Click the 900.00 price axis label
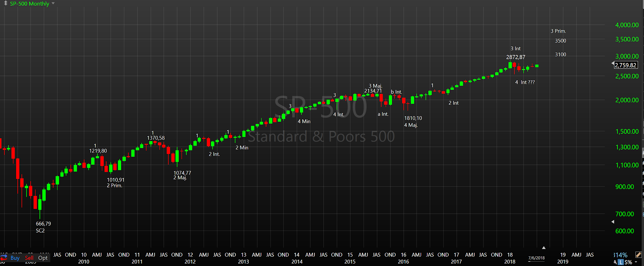 [624, 187]
